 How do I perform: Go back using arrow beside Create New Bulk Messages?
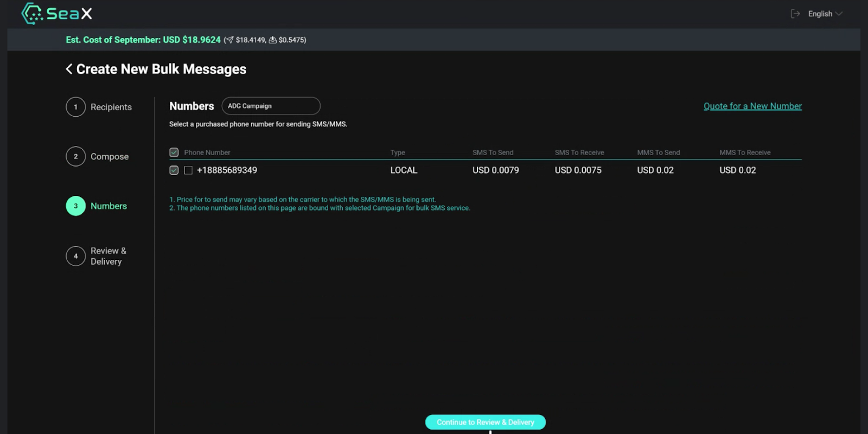(69, 69)
